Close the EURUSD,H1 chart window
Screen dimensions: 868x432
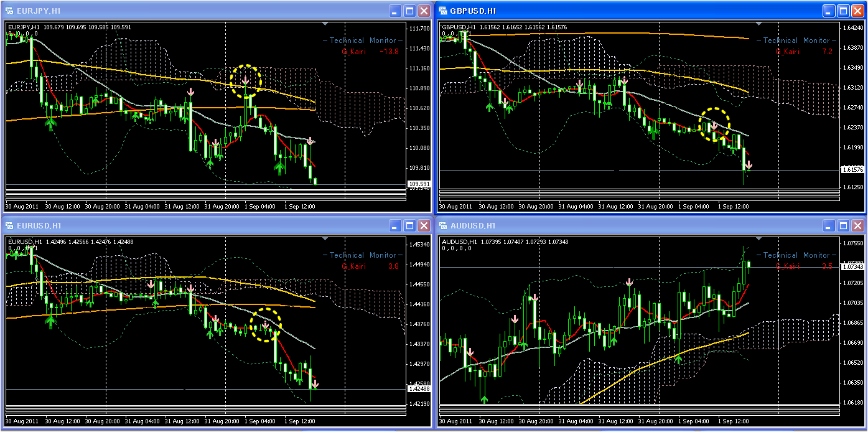click(x=424, y=225)
